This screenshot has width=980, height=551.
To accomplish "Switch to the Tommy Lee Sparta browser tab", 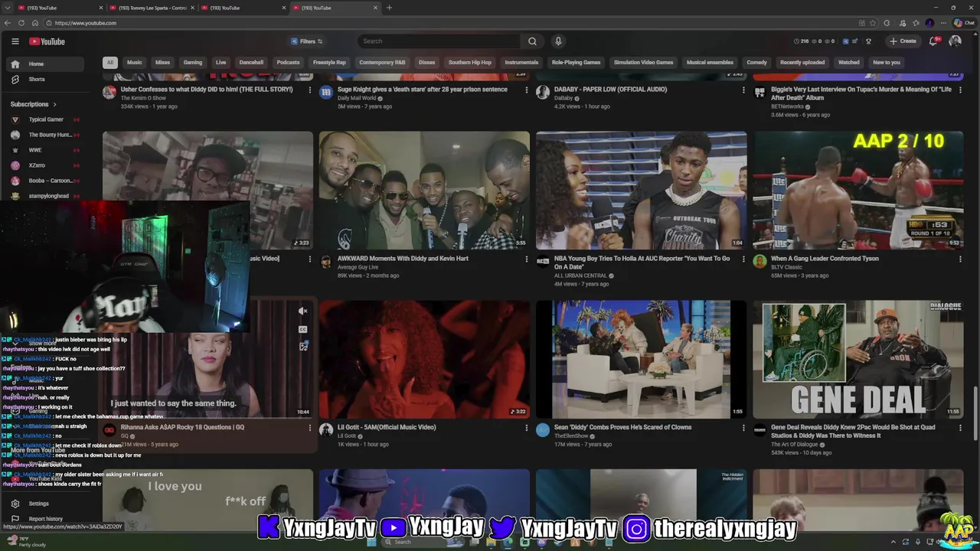I will pyautogui.click(x=152, y=8).
